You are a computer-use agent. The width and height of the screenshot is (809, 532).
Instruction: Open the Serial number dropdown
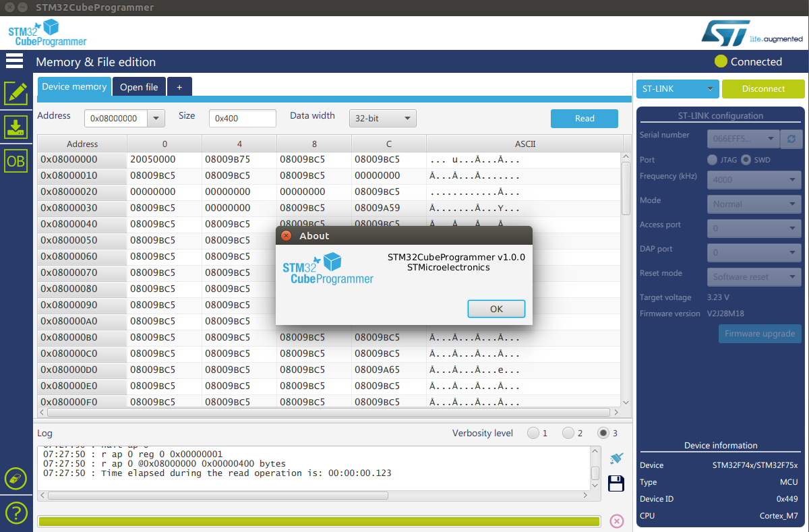[743, 139]
